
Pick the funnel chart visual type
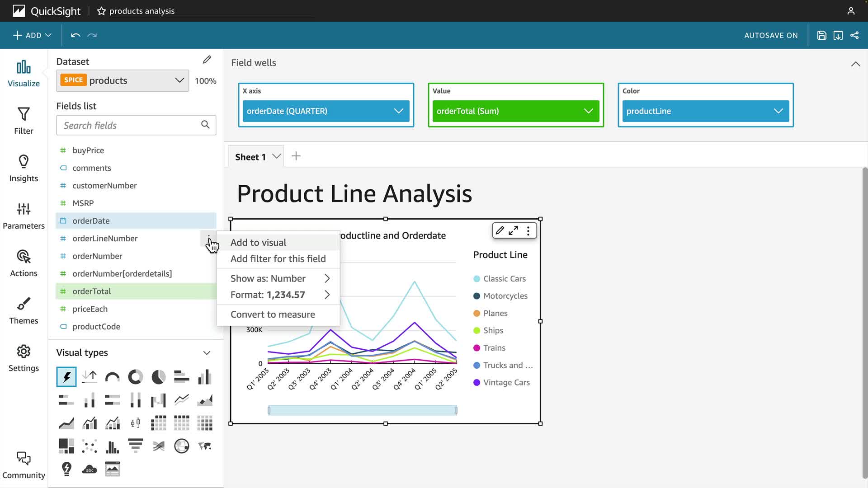coord(135,446)
